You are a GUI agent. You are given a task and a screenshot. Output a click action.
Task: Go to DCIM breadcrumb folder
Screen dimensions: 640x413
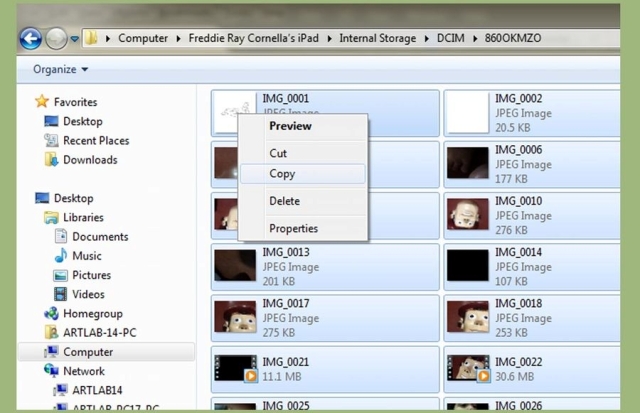pyautogui.click(x=451, y=38)
